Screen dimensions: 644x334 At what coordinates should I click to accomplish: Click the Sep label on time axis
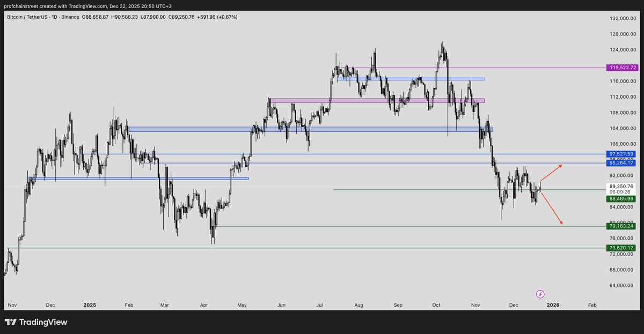coord(398,305)
